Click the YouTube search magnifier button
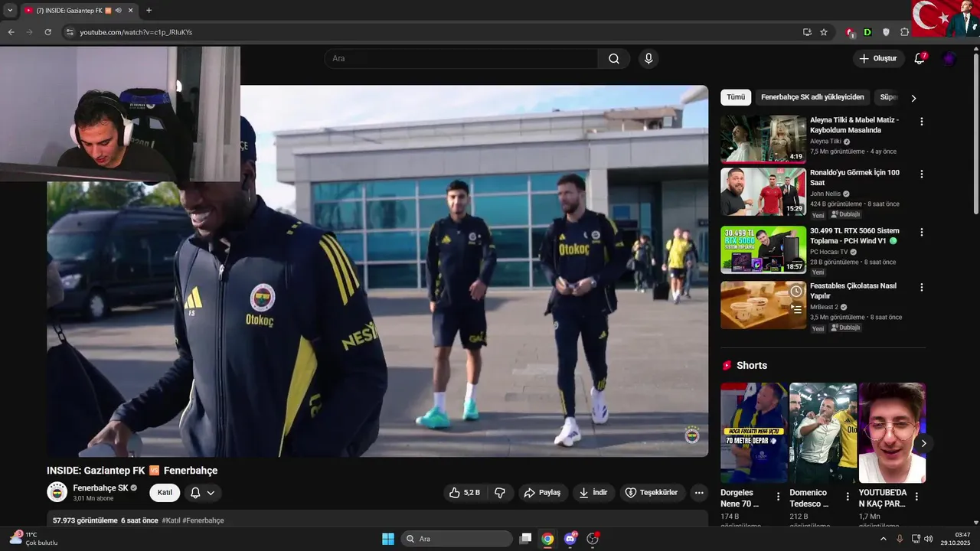 tap(614, 59)
